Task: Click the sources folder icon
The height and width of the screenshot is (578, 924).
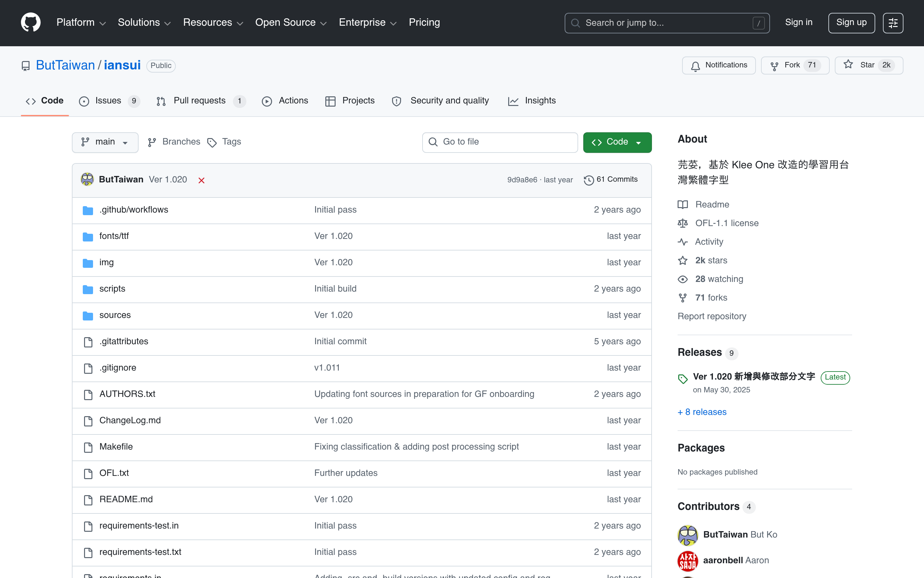Action: point(88,316)
